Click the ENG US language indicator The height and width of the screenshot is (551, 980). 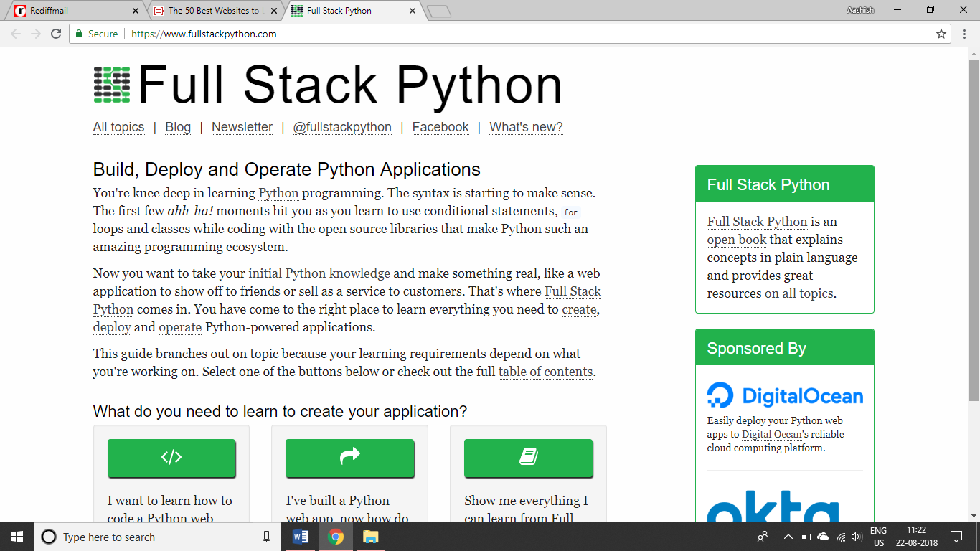point(878,537)
